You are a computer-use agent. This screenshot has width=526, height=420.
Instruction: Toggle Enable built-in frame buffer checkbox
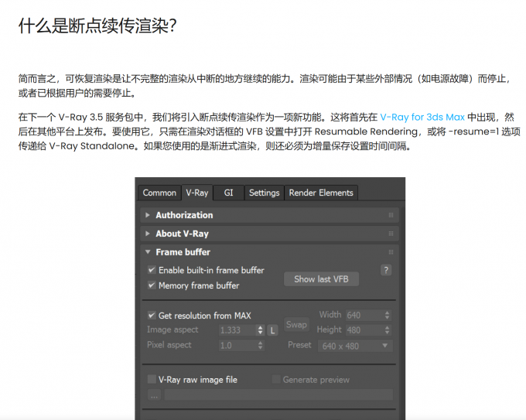tap(152, 270)
